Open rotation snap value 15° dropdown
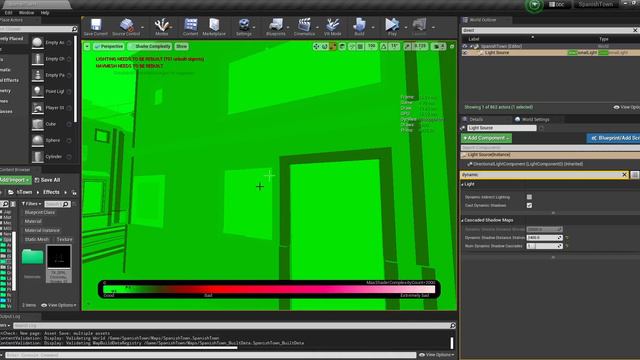This screenshot has height=360, width=640. tap(394, 47)
